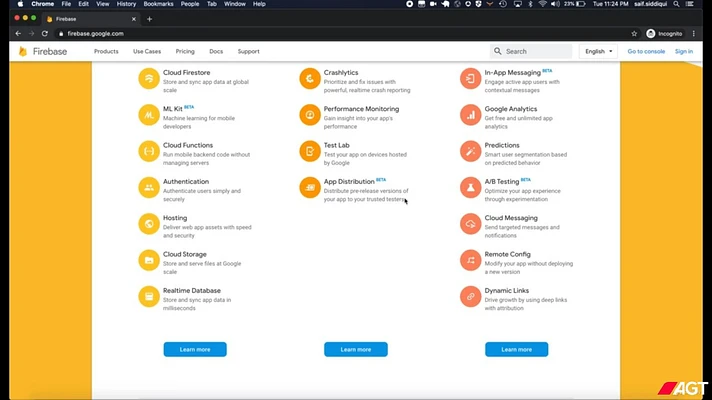Click the Bluetooth icon in menu bar
Viewport: 712px width, 400px height.
(530, 4)
